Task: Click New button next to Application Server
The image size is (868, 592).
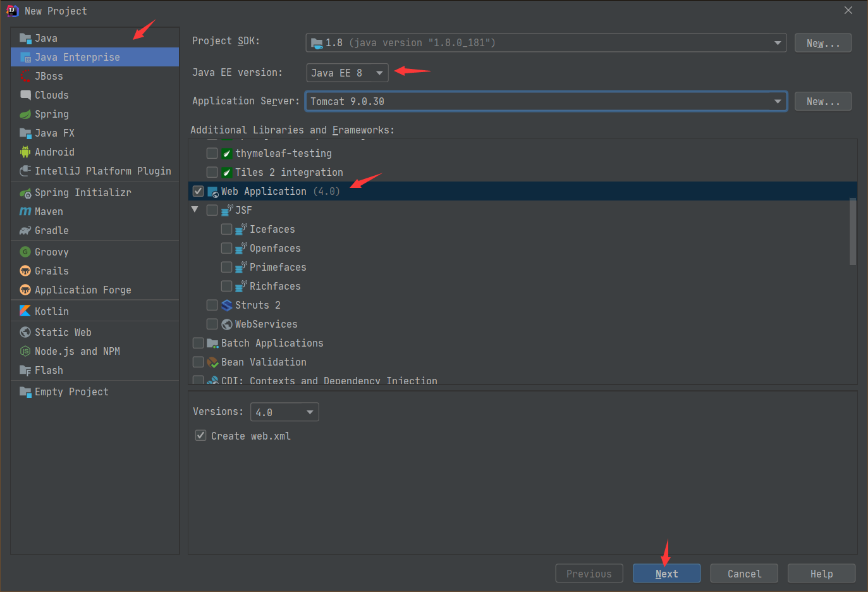Action: click(823, 101)
